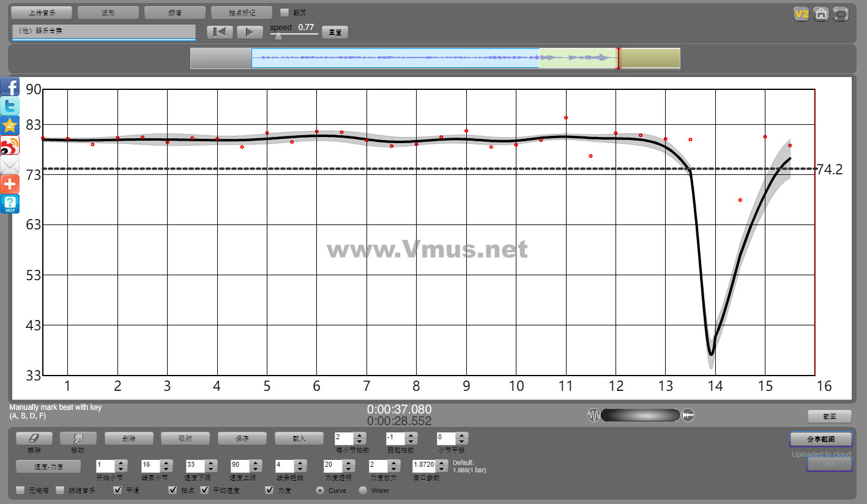This screenshot has width=867, height=504.
Task: Share via the Weibo sidebar icon
Action: [x=10, y=145]
